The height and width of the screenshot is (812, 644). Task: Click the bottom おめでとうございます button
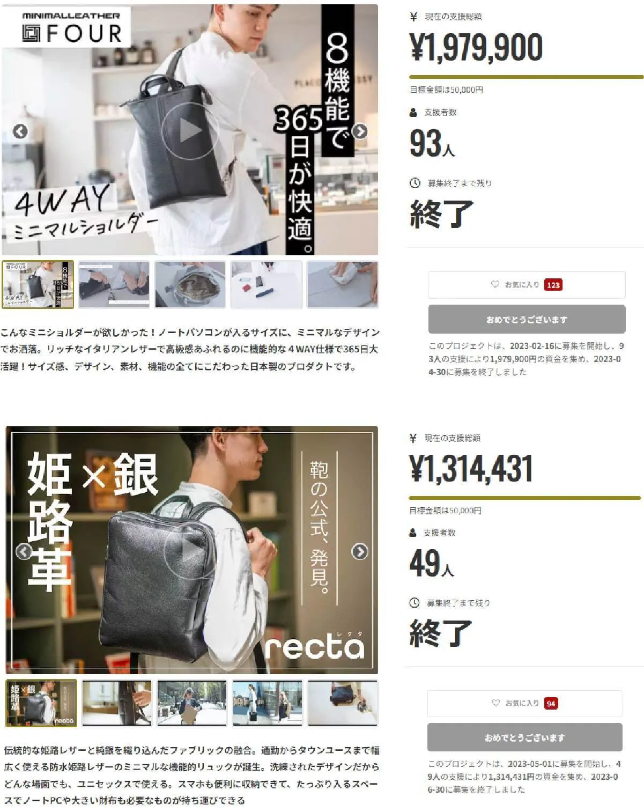click(524, 737)
